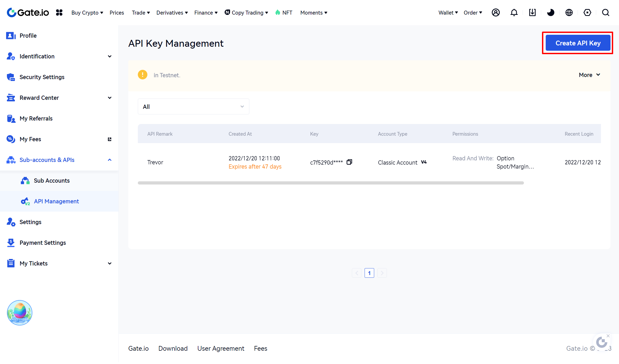Expand the Buy Crypto menu

pyautogui.click(x=87, y=13)
